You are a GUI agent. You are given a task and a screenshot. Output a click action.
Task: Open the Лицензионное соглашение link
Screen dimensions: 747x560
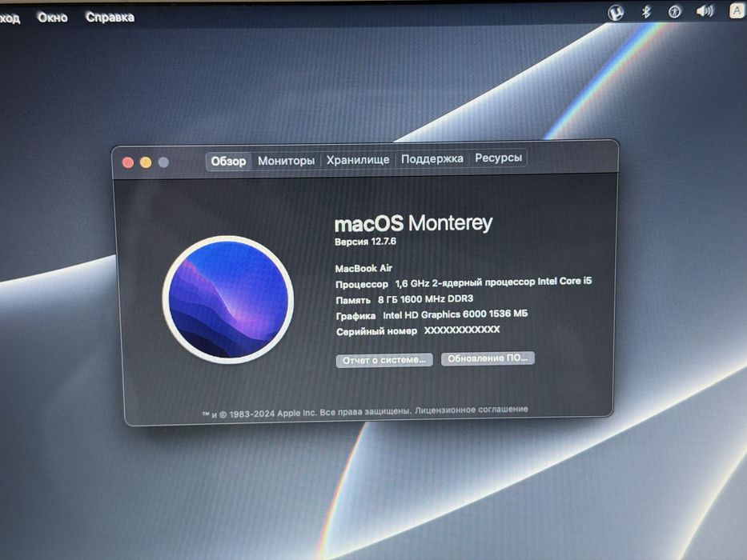[x=471, y=410]
